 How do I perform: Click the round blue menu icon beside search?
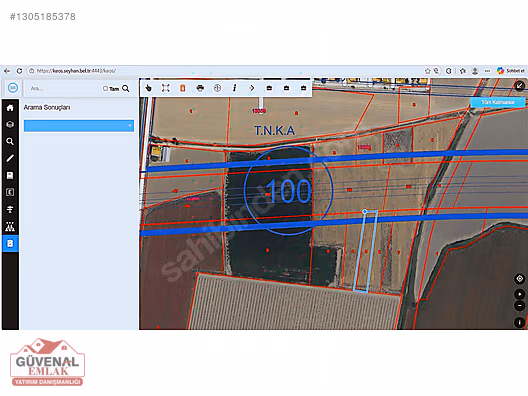click(x=13, y=88)
